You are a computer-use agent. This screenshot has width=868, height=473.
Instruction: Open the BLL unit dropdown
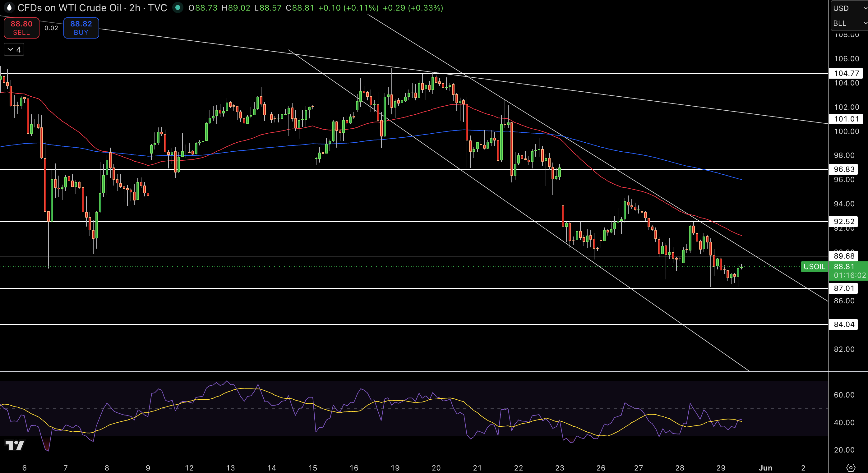[849, 23]
